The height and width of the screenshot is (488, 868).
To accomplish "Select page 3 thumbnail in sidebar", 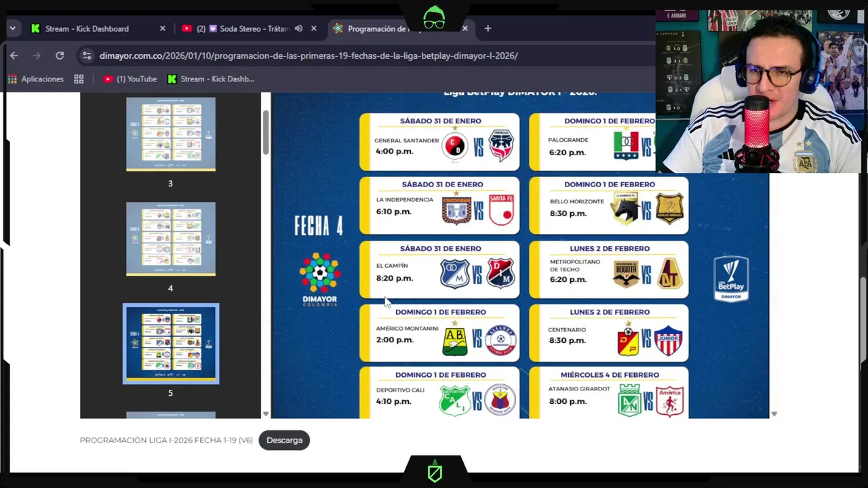I will 170,134.
